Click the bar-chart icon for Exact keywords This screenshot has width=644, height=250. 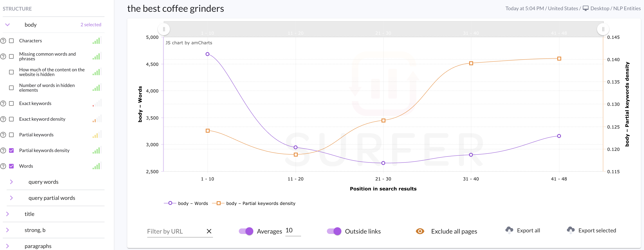[97, 103]
